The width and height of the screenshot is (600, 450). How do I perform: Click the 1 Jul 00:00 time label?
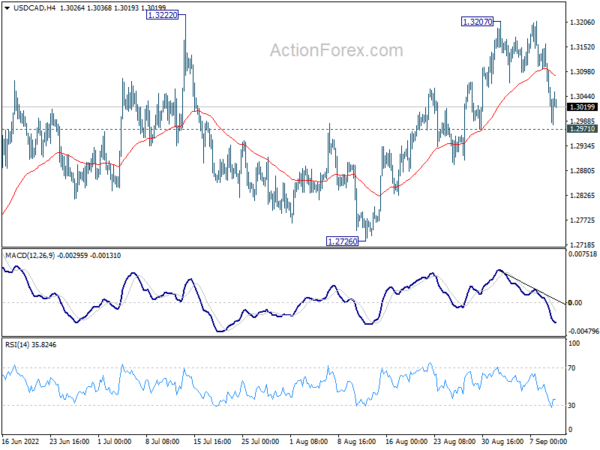tap(115, 442)
